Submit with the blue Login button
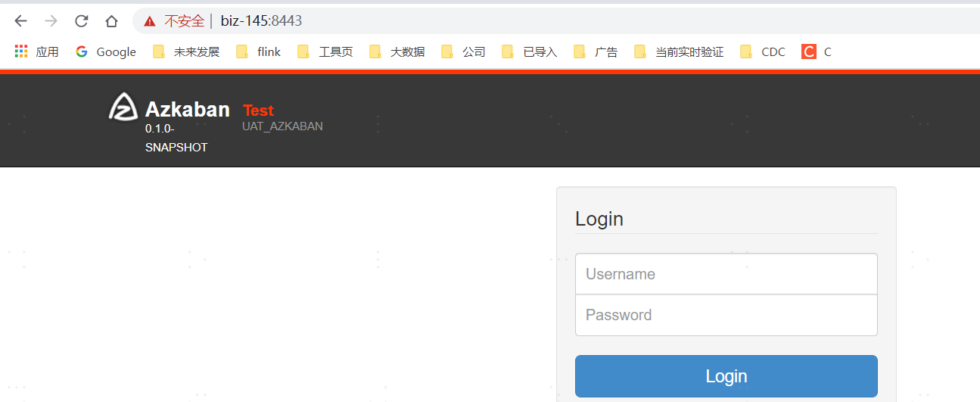980x402 pixels. 726,376
